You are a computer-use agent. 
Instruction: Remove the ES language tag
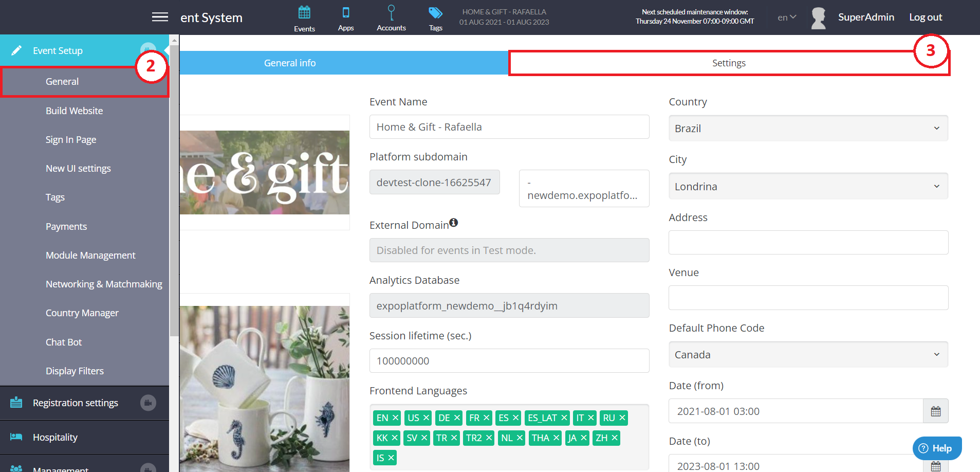pos(515,418)
